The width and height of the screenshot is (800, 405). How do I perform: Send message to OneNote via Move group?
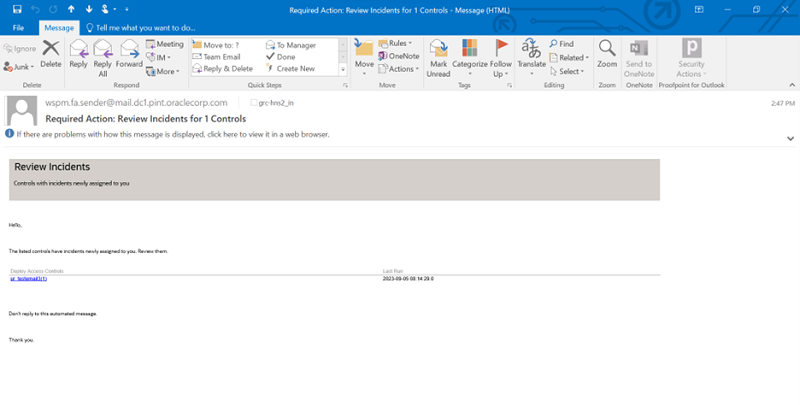tap(398, 56)
